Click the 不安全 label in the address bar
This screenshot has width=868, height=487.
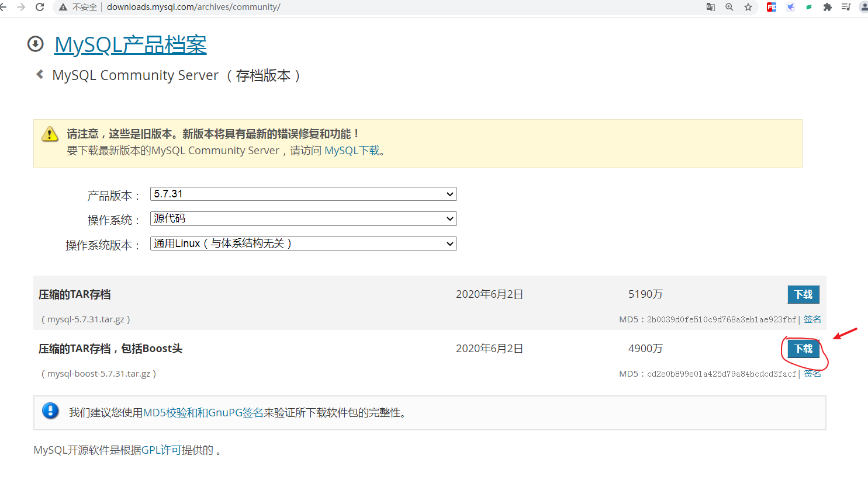pos(85,7)
